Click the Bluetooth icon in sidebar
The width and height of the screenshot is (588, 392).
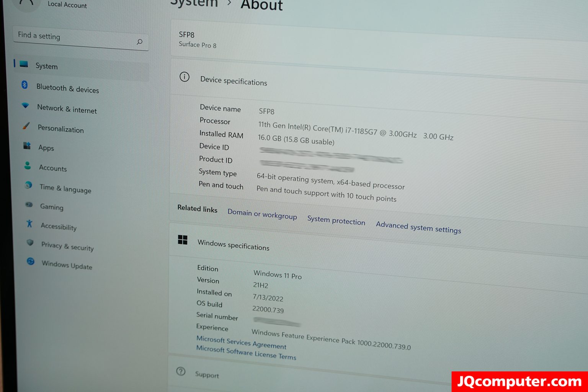(x=24, y=85)
